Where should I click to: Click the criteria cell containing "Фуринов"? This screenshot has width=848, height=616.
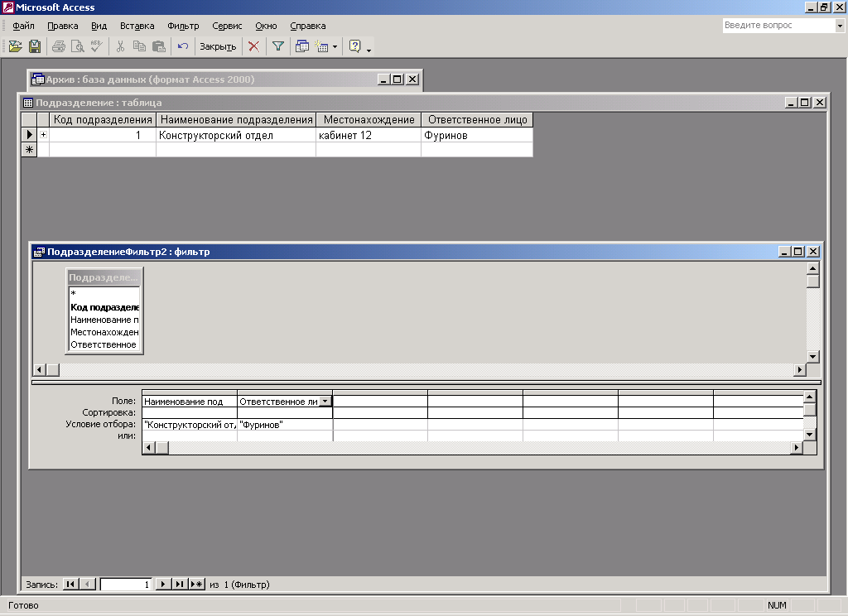point(284,424)
